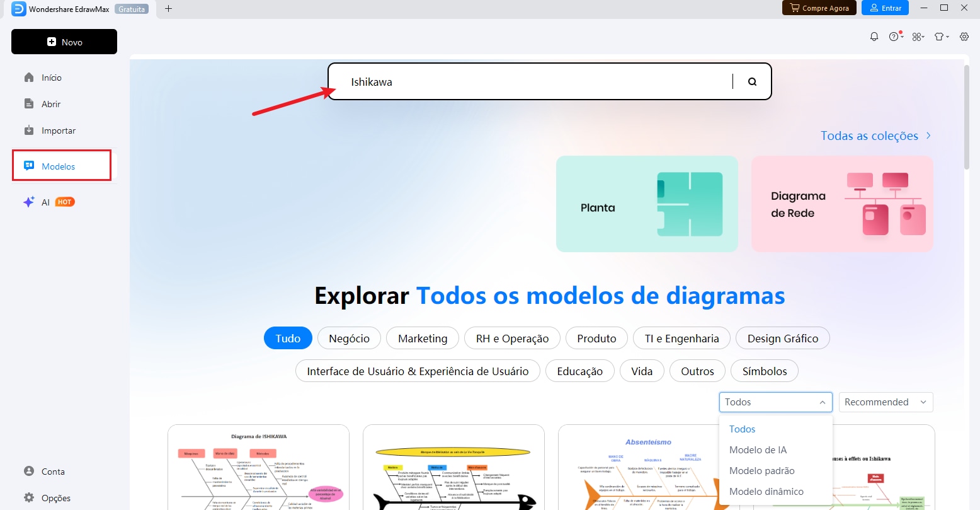
Task: Select the Tudo category filter
Action: [x=287, y=338]
